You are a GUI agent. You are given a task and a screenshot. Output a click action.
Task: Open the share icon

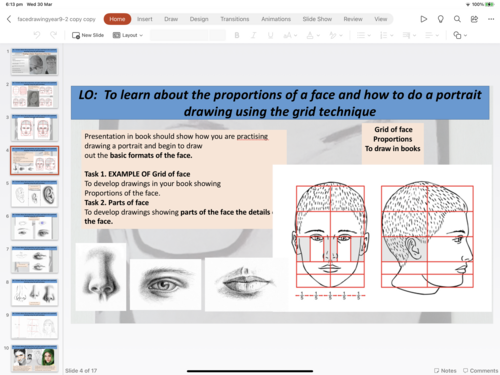474,19
